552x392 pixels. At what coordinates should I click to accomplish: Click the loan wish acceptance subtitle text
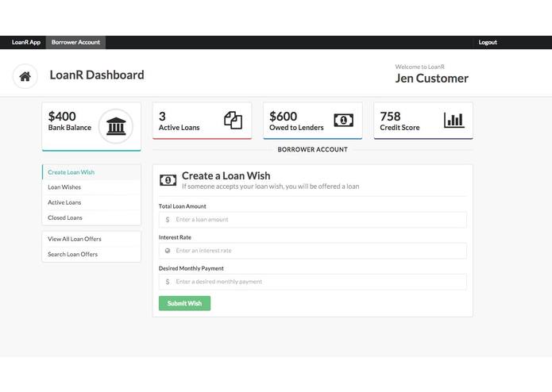(270, 186)
